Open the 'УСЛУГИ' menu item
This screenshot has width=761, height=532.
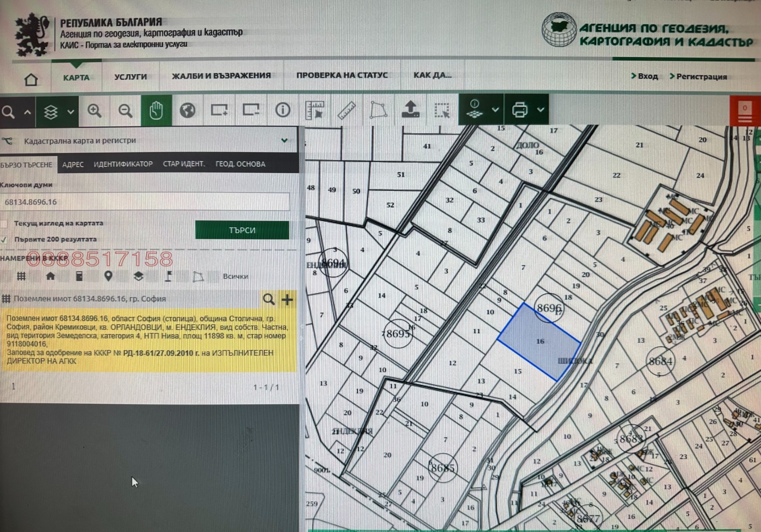point(130,77)
